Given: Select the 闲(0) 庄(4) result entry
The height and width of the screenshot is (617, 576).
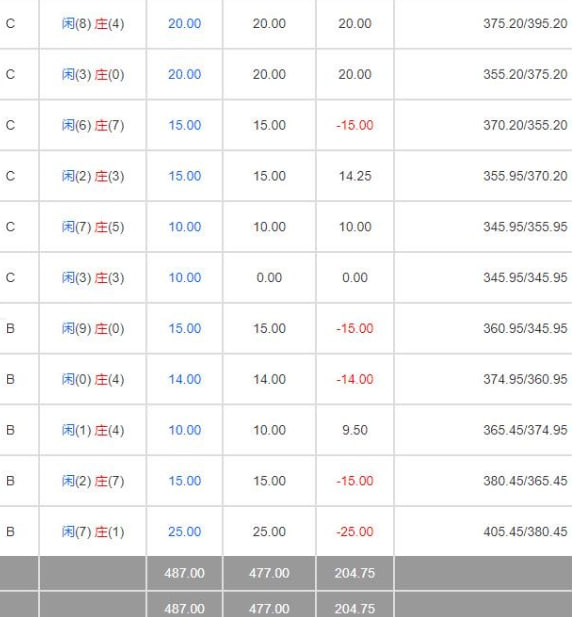Looking at the screenshot, I should click(x=93, y=379).
